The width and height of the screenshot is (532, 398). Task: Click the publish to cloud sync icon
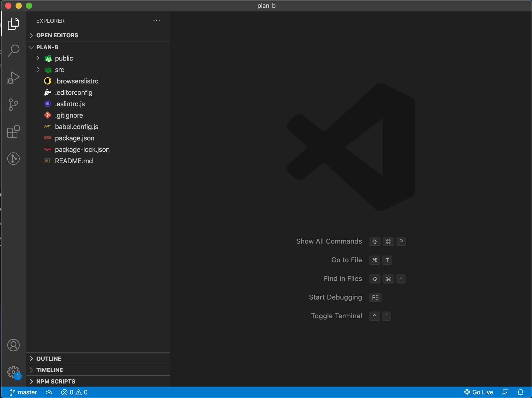click(49, 392)
